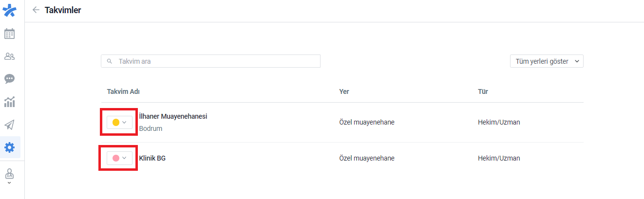
Task: Click the yellow color dot
Action: coord(116,123)
